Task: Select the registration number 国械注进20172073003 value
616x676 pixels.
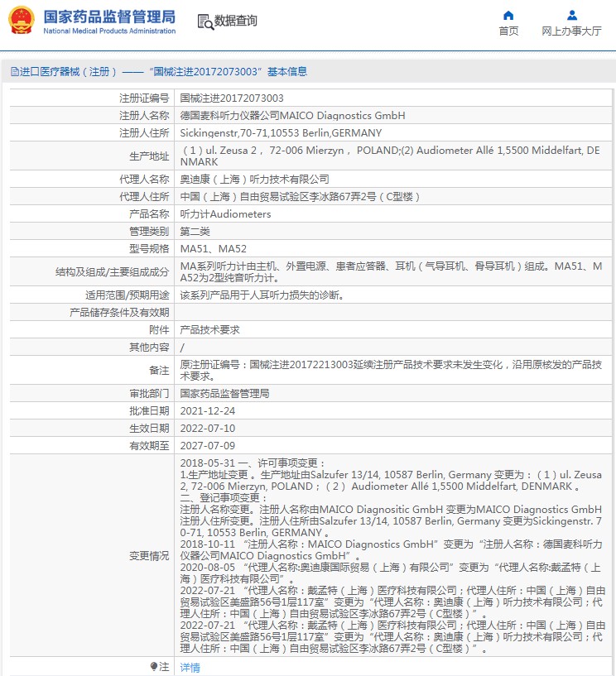Action: [x=232, y=98]
